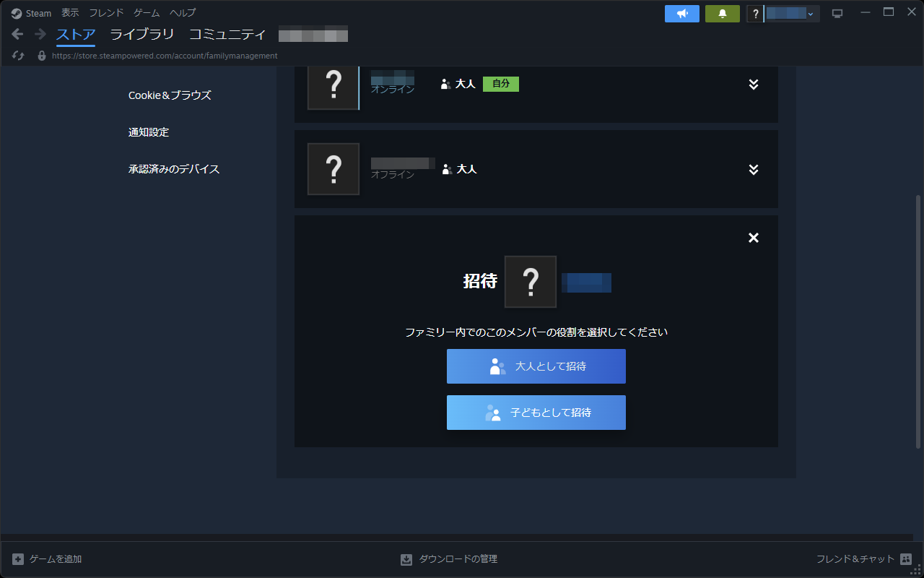Click 子どもとして招待 button
Viewport: 924px width, 578px height.
(536, 413)
